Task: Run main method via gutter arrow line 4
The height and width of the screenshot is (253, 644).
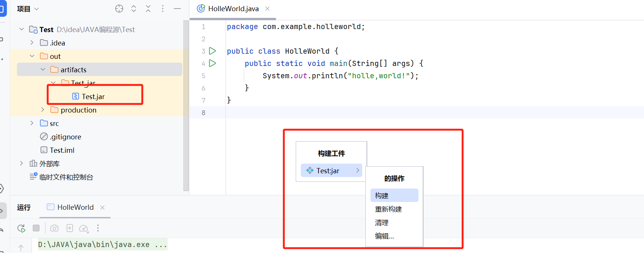Action: coord(213,63)
